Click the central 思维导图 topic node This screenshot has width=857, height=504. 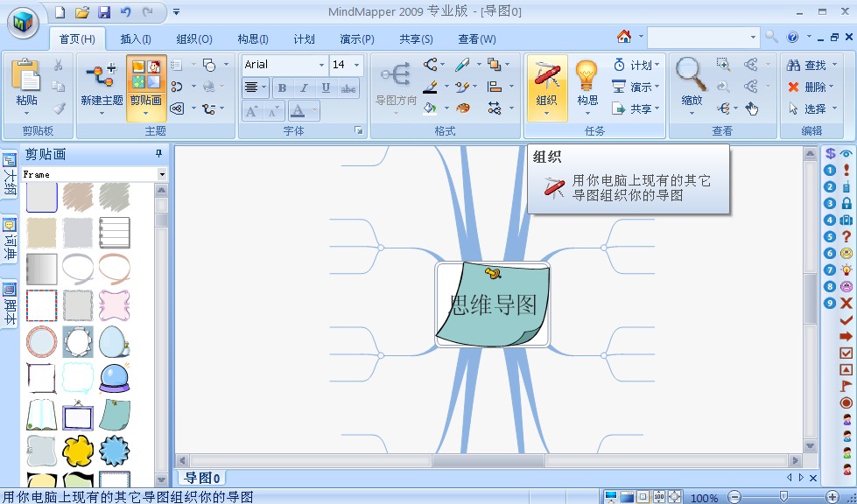coord(493,304)
